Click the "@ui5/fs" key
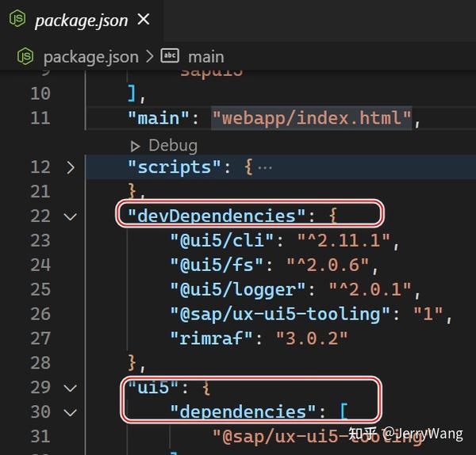Image resolution: width=476 pixels, height=455 pixels. [217, 265]
